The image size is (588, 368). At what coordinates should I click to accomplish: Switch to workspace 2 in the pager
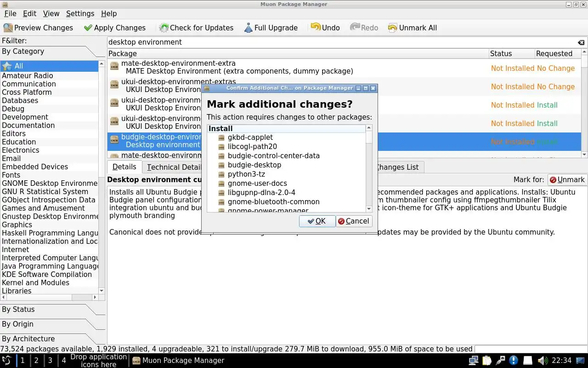point(36,361)
